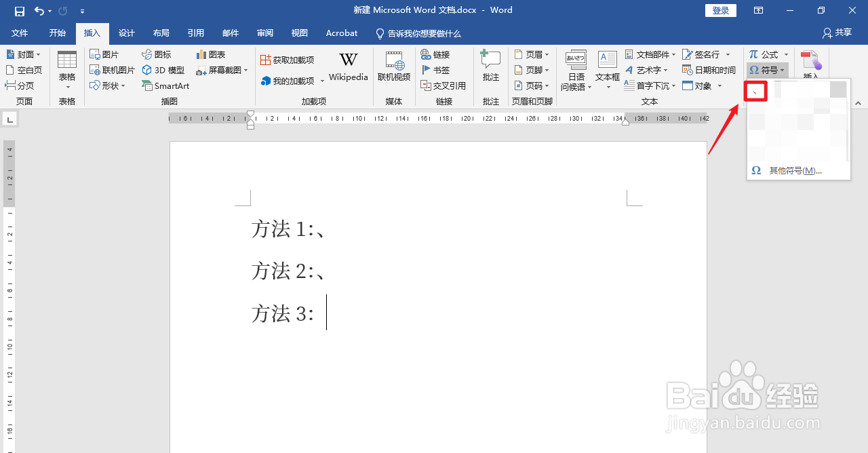Open the 页眉 header dropdown
868x453 pixels.
click(532, 54)
